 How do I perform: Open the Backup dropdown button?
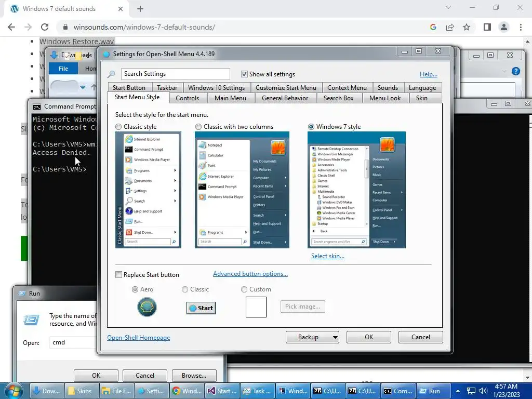click(312, 337)
